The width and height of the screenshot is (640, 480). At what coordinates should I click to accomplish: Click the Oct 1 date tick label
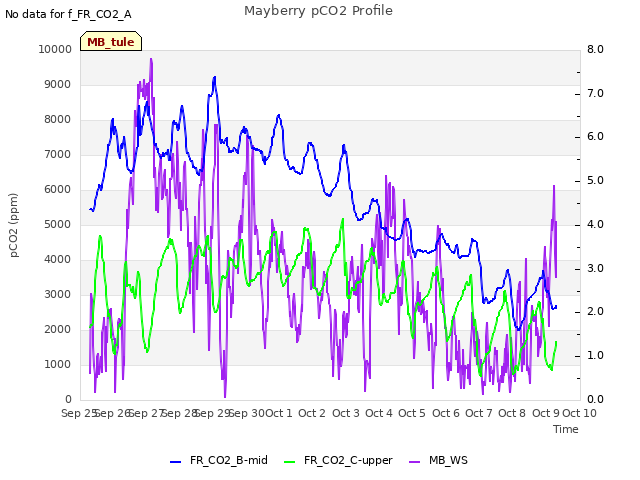pyautogui.click(x=279, y=413)
